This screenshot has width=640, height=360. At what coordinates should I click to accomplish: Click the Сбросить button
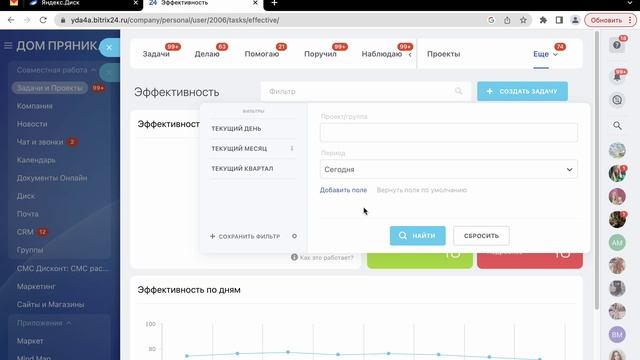[481, 236]
